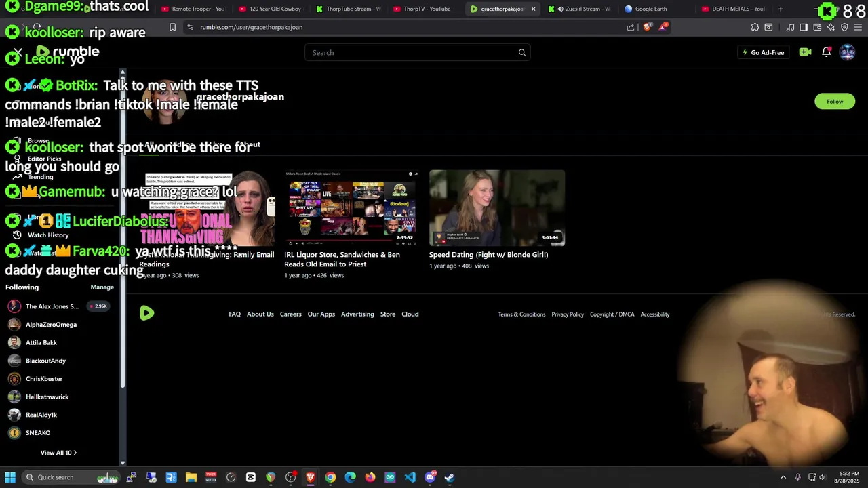Open the IRL Liquor Store video thumbnail
Screen dimensions: 868x488
[x=352, y=207]
